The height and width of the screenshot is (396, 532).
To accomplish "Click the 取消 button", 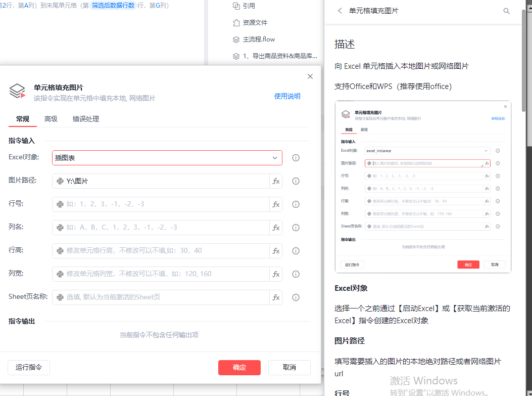I will coord(289,368).
